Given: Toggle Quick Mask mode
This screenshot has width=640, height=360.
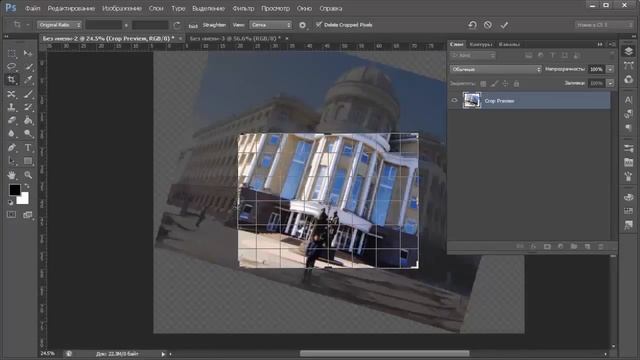Looking at the screenshot, I should (x=11, y=215).
